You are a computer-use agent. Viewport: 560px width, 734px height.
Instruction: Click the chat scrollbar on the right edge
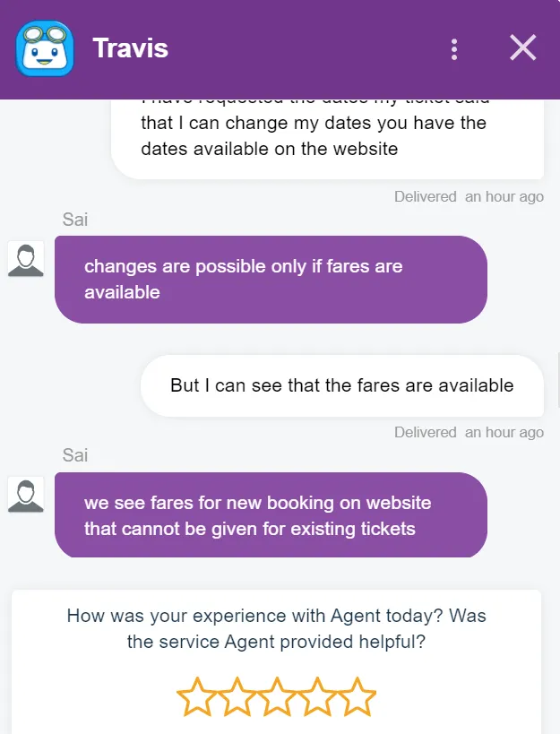(x=556, y=367)
